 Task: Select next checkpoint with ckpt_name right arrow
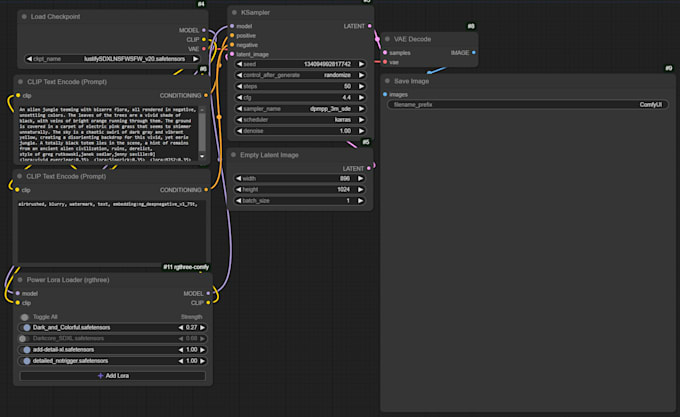click(x=196, y=59)
